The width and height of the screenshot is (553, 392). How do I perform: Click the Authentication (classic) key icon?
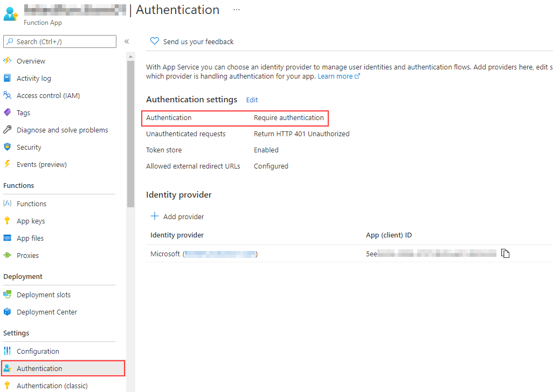click(7, 386)
